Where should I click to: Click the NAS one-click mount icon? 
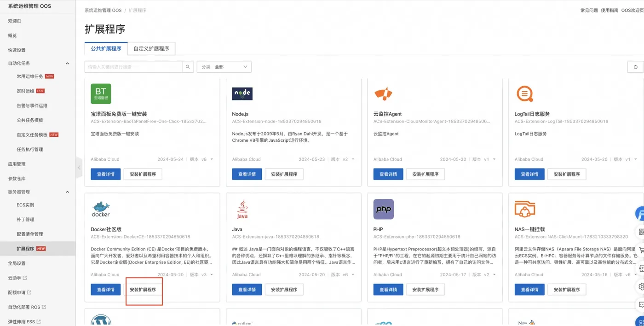tap(524, 209)
